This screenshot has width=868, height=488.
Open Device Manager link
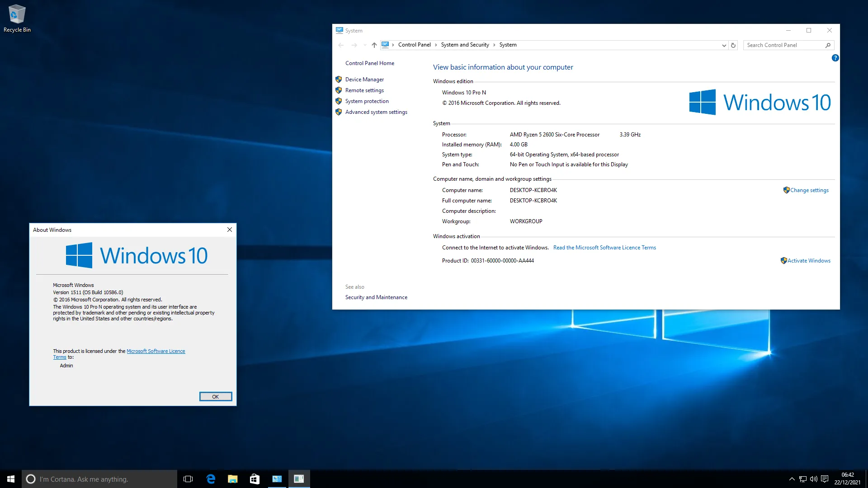[364, 80]
